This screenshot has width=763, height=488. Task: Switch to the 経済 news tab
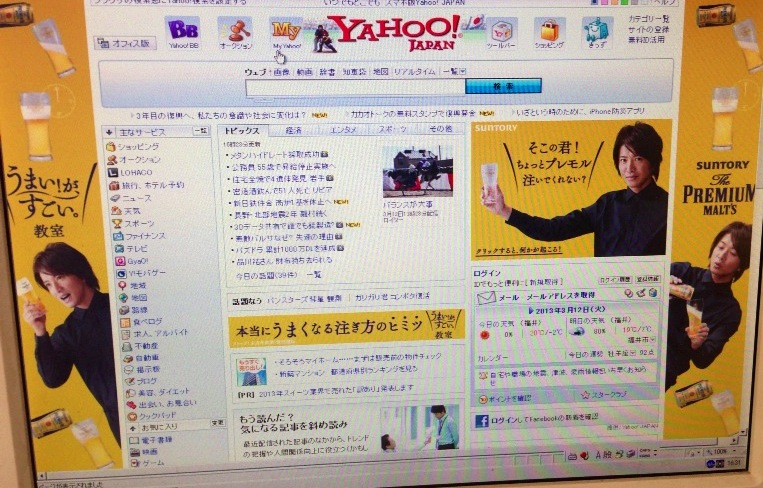pyautogui.click(x=293, y=131)
